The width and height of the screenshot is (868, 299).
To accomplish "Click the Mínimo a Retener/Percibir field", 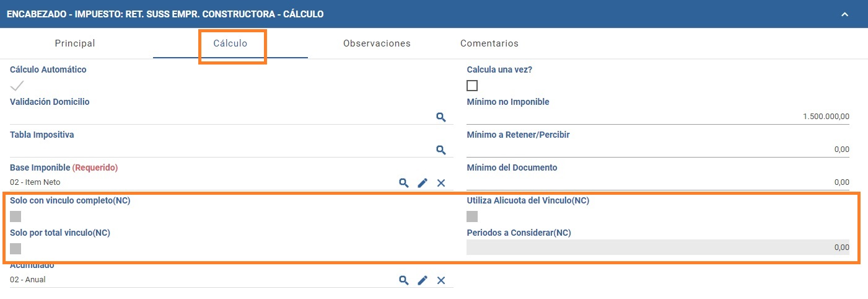I will (x=658, y=149).
